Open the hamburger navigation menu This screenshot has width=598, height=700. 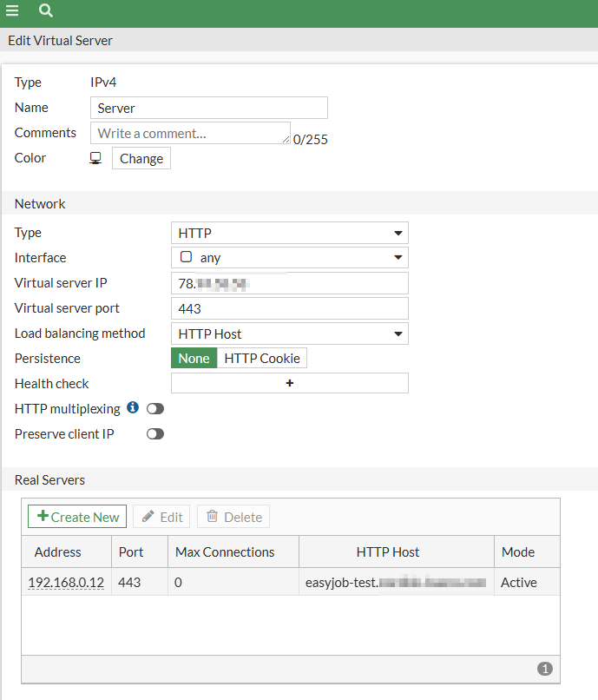(x=12, y=11)
